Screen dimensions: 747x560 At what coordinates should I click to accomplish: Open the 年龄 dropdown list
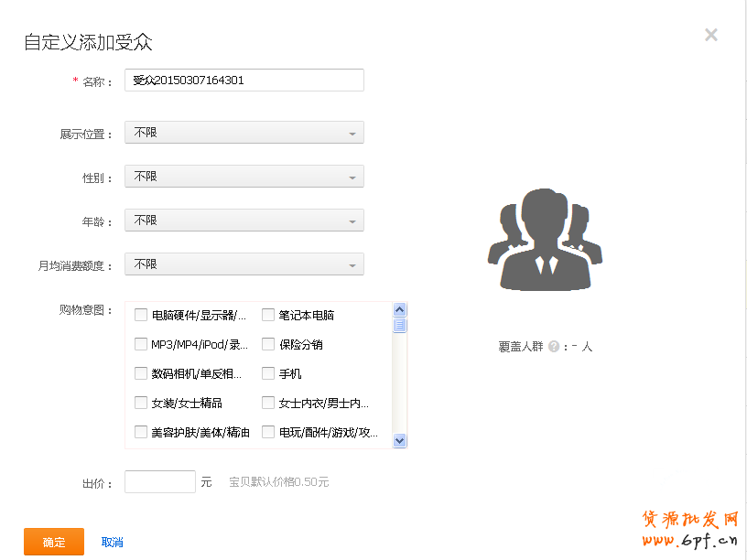click(x=244, y=221)
